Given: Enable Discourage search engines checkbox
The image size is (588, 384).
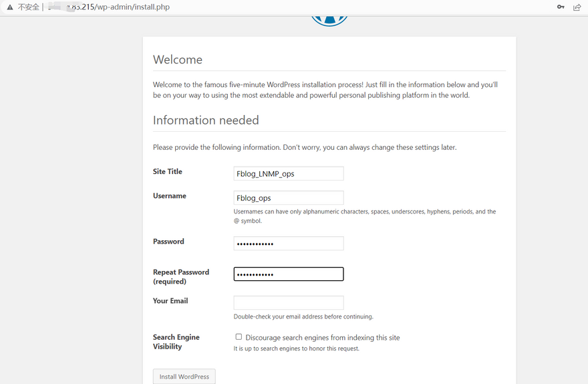Looking at the screenshot, I should [239, 337].
